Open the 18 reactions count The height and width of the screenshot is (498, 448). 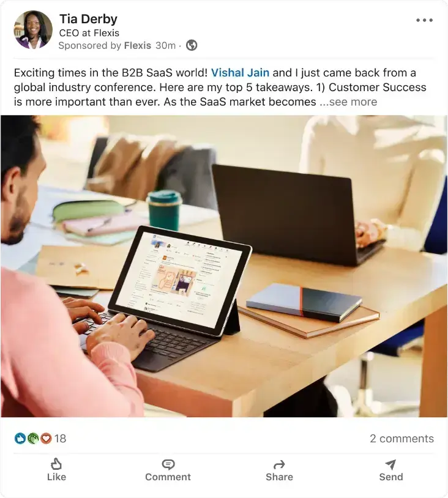tap(60, 439)
